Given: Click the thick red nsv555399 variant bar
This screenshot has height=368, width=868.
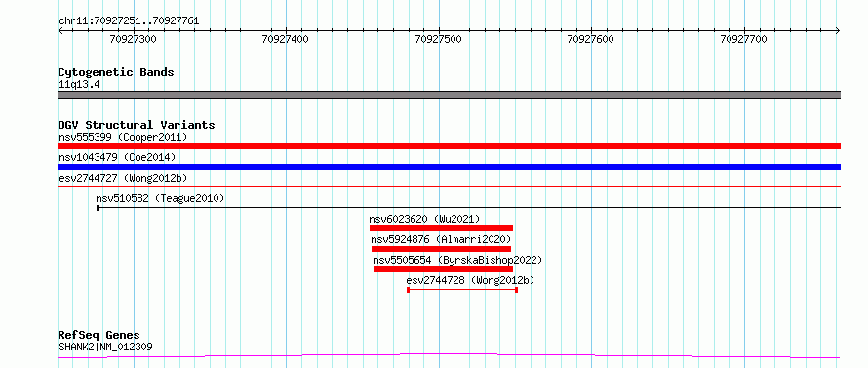Looking at the screenshot, I should (449, 146).
